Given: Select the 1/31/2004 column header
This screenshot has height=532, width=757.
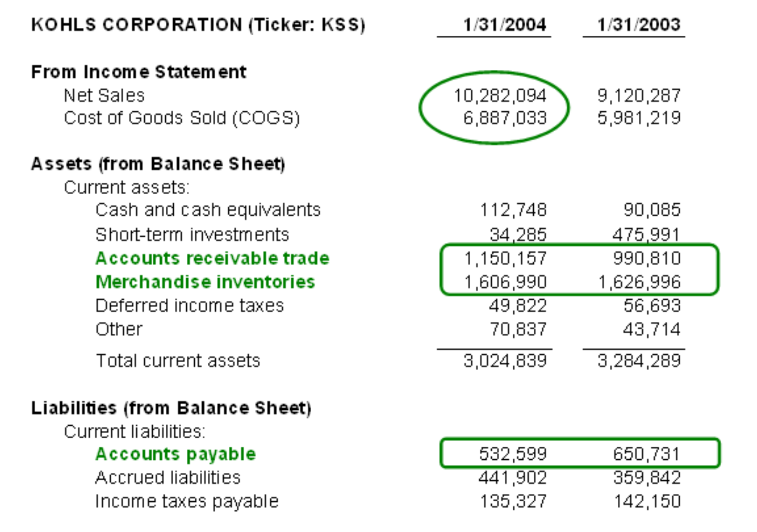Looking at the screenshot, I should click(504, 25).
